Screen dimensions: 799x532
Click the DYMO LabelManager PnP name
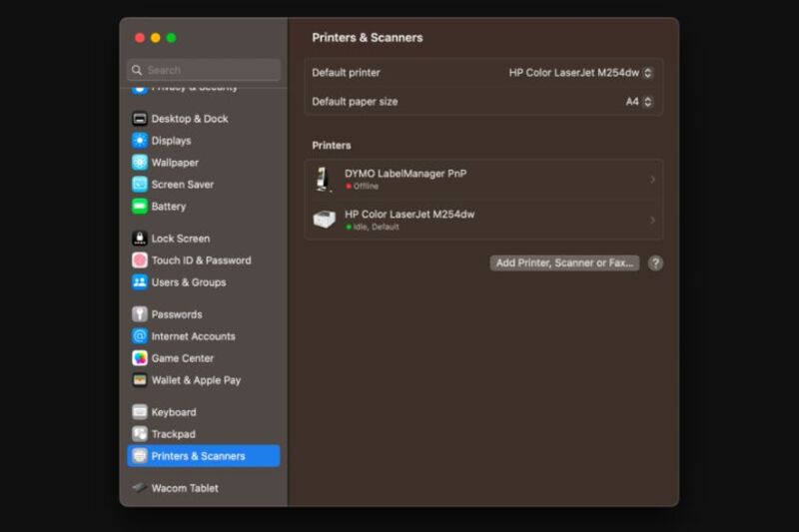tap(405, 174)
